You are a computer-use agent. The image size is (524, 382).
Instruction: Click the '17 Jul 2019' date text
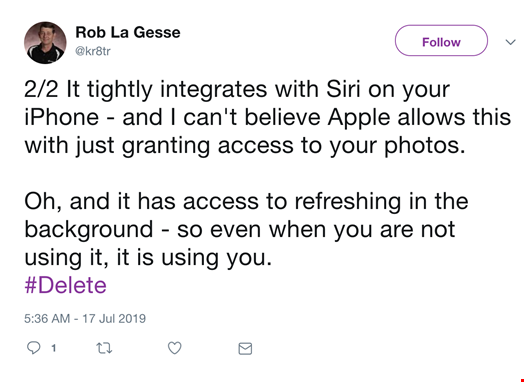[x=114, y=318]
